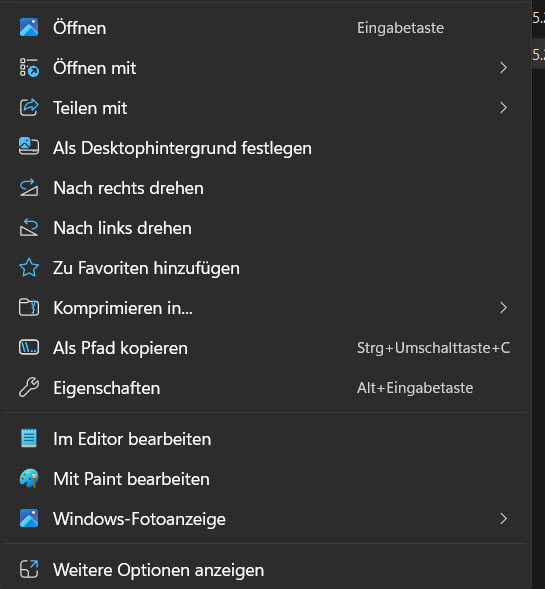Click the zip folder icon beside Komprimieren
This screenshot has width=545, height=589.
tap(29, 307)
